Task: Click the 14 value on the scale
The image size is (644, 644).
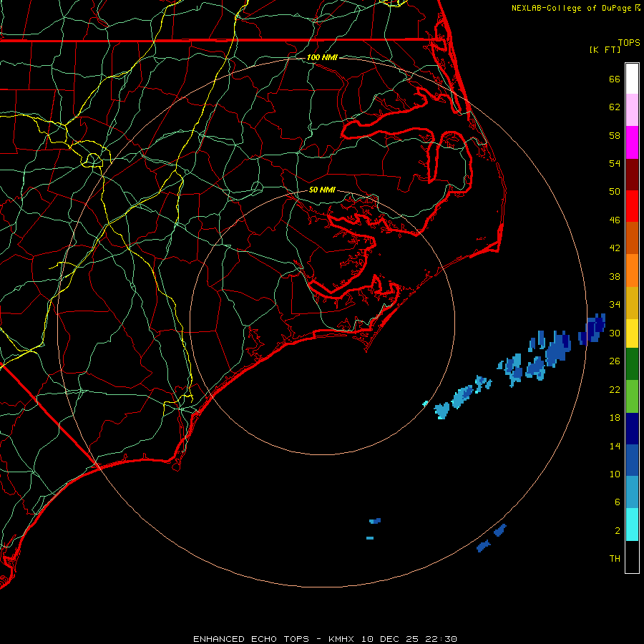Action: (x=615, y=446)
